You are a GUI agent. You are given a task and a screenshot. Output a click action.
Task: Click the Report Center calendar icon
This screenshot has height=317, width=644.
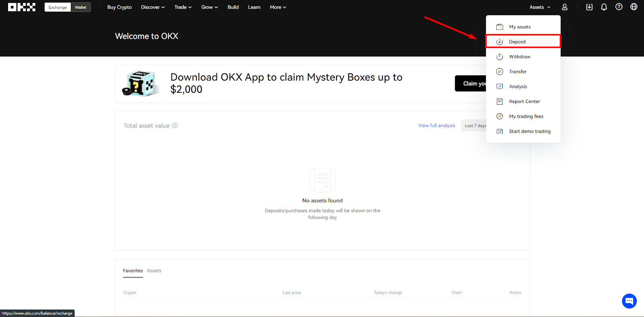pyautogui.click(x=500, y=102)
